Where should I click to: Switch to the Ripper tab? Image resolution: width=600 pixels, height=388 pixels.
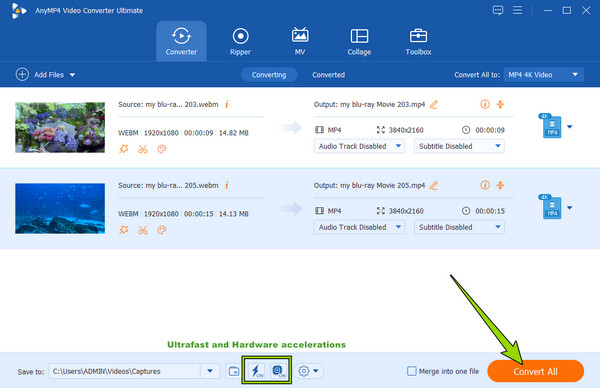240,41
